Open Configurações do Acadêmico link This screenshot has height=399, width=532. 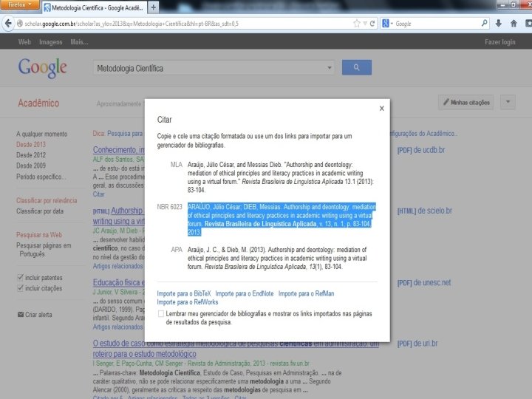click(x=423, y=134)
